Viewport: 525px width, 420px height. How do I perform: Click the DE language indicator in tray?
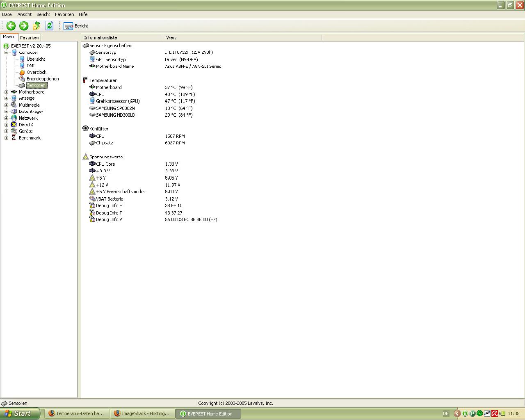[446, 414]
